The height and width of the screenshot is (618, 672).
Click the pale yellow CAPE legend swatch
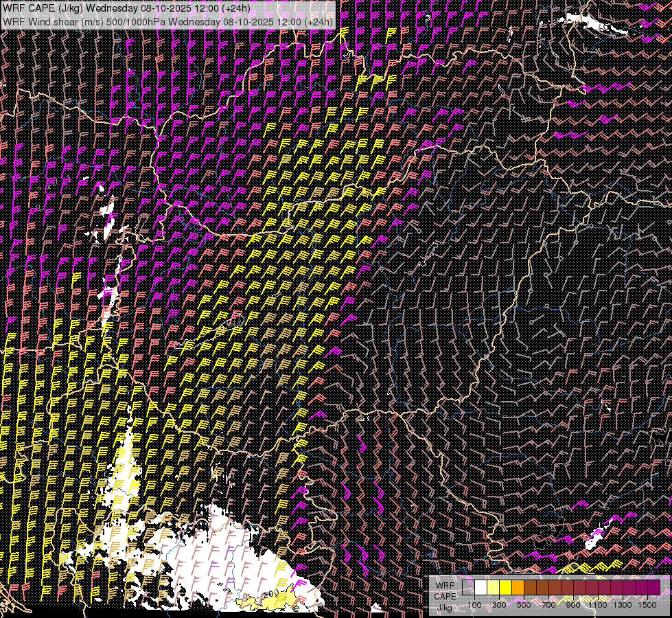[494, 587]
